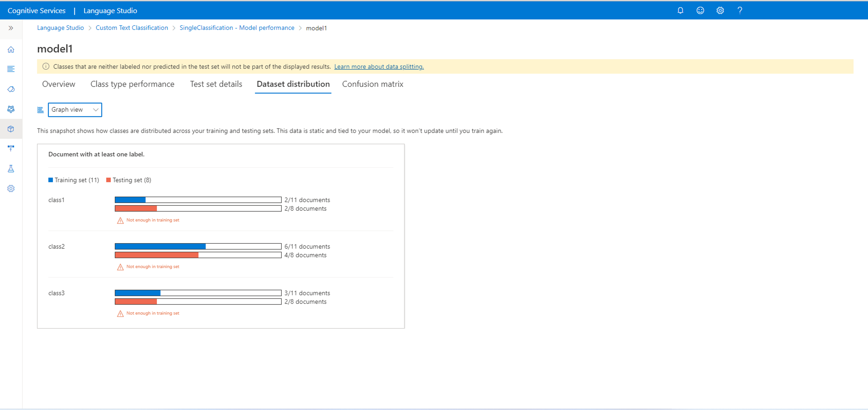This screenshot has width=868, height=410.
Task: Click class3 Not enough in training set text
Action: tap(153, 313)
